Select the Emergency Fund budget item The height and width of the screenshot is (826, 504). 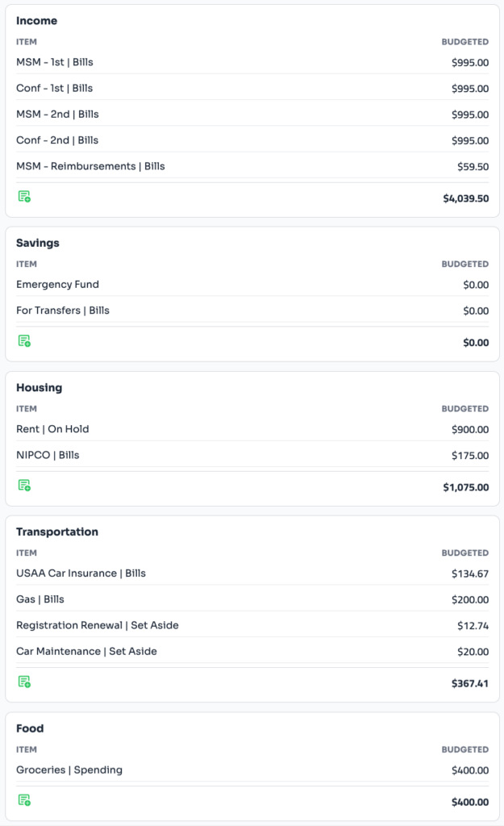tap(57, 285)
